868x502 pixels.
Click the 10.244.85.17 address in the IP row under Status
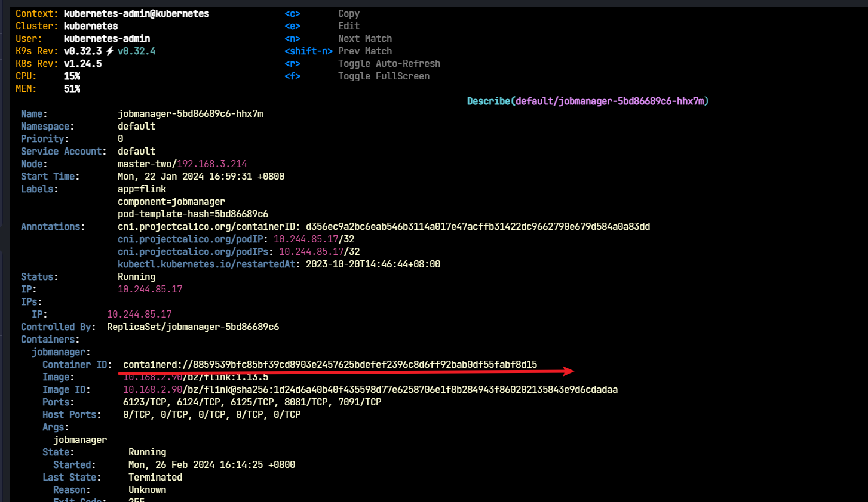(x=150, y=289)
